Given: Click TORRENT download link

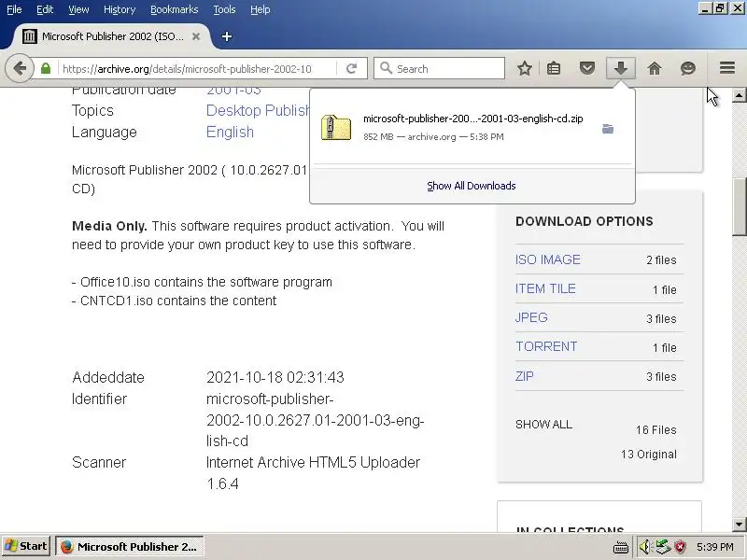Looking at the screenshot, I should (546, 346).
